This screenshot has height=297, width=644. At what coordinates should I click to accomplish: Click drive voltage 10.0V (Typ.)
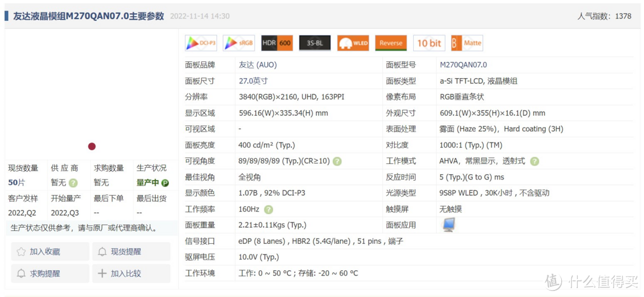(x=259, y=257)
